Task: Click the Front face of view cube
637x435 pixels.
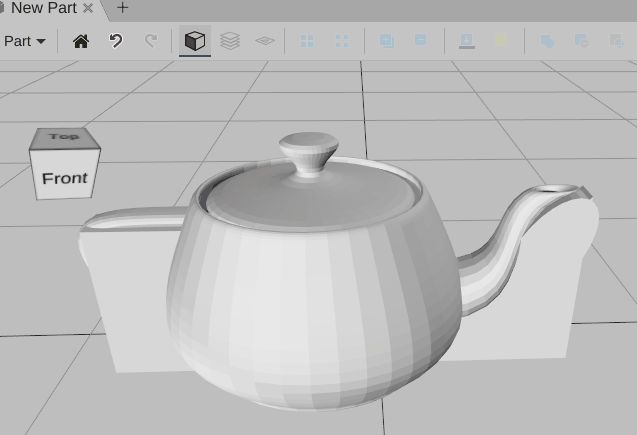Action: pos(65,178)
